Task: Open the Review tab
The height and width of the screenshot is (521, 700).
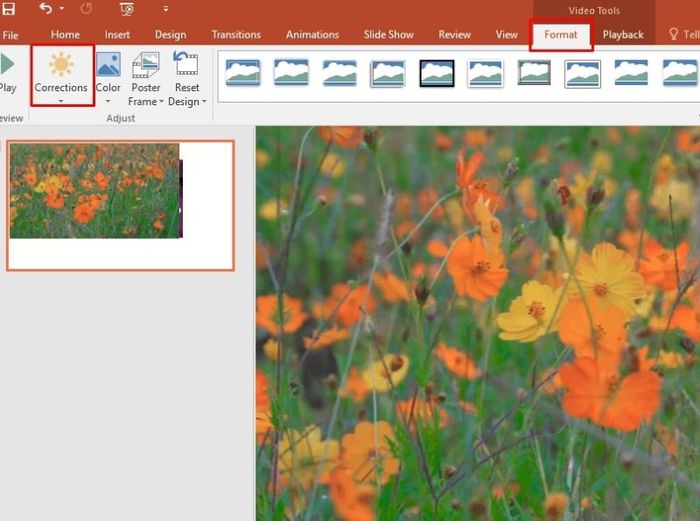Action: (454, 35)
